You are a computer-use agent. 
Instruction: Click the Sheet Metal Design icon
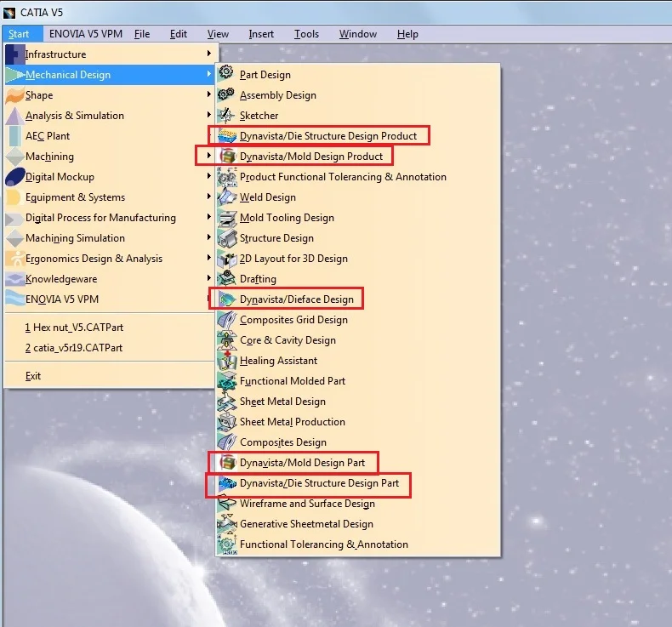(x=227, y=402)
